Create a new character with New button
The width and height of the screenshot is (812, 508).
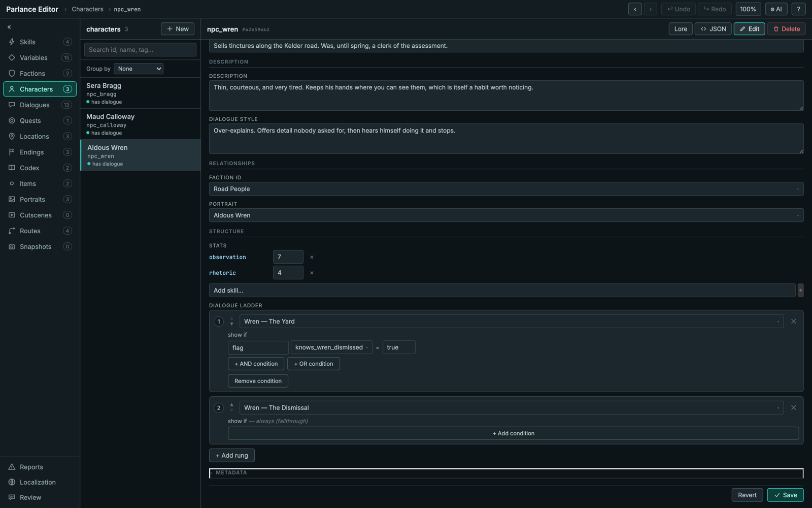click(x=178, y=29)
